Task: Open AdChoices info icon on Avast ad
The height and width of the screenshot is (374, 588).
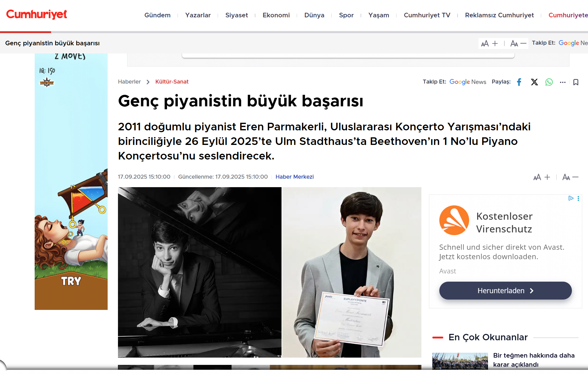Action: click(571, 198)
